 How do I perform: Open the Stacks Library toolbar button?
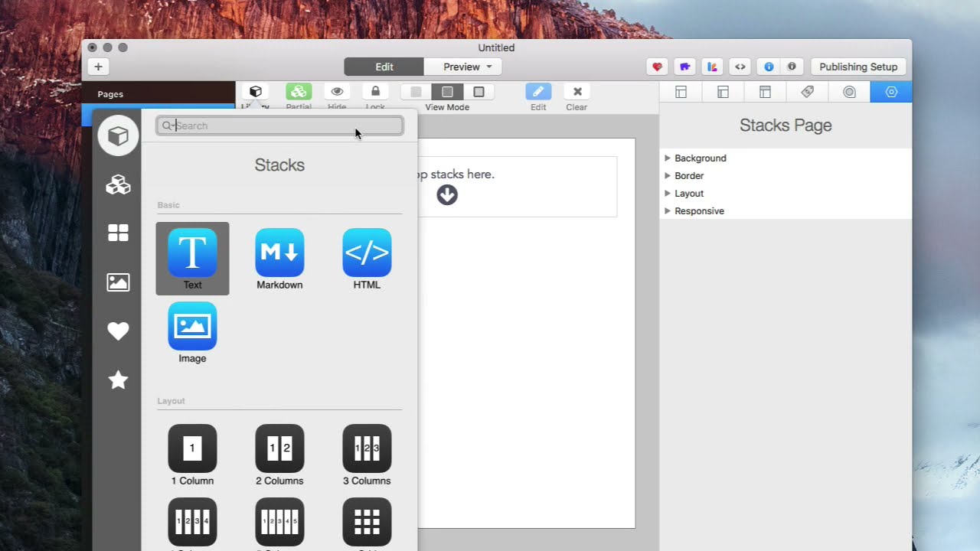click(x=256, y=92)
